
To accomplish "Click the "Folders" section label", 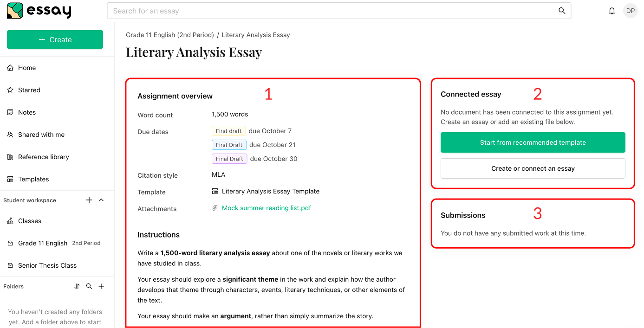I will click(x=13, y=286).
